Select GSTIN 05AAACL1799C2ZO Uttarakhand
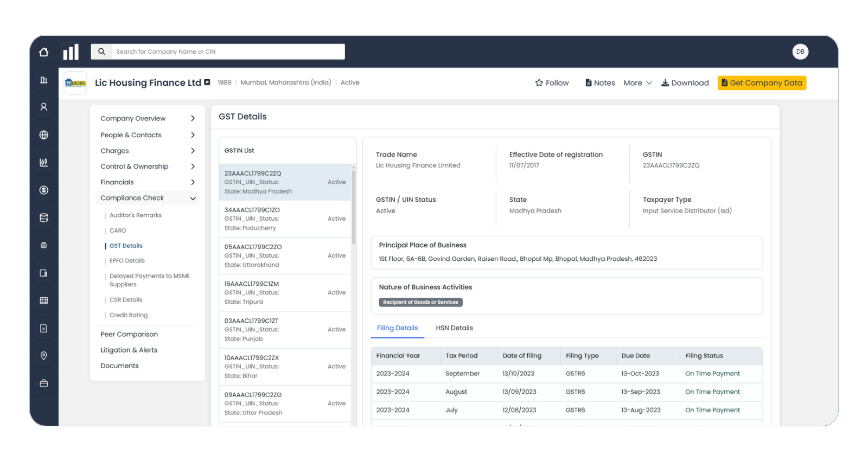The height and width of the screenshot is (461, 868). click(285, 256)
